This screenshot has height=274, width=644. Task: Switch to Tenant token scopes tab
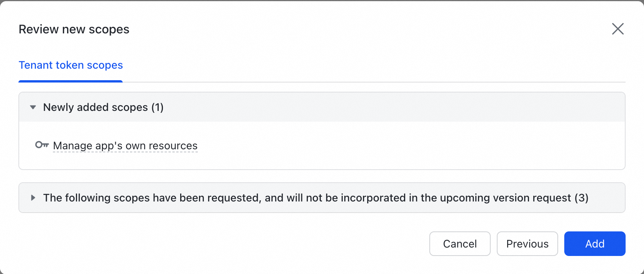[x=71, y=65]
